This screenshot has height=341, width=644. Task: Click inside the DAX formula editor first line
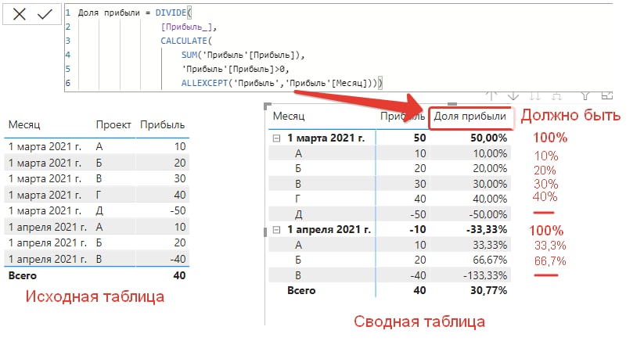(x=338, y=13)
